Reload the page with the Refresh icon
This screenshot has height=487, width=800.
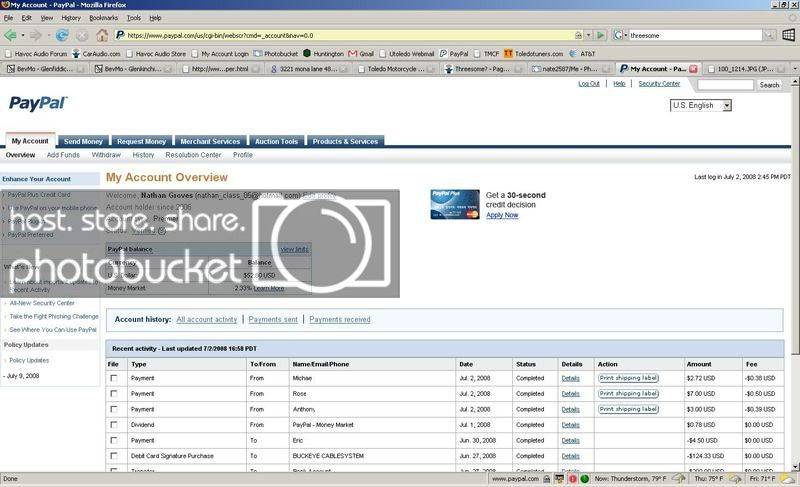62,35
